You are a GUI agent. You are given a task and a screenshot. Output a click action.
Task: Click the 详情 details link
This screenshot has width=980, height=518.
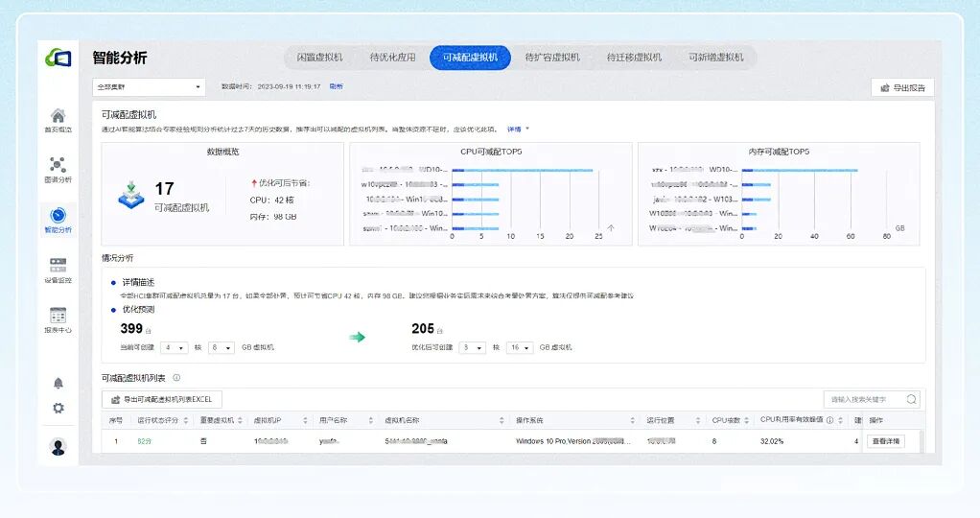tap(514, 129)
